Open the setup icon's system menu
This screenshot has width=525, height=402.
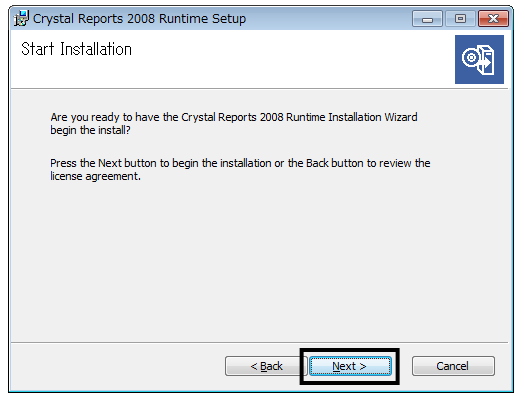[21, 18]
